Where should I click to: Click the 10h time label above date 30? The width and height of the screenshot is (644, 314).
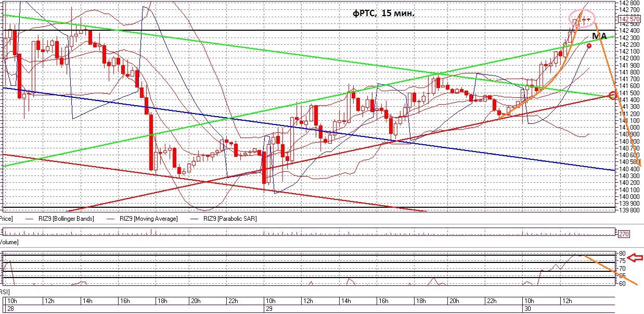[x=529, y=302]
